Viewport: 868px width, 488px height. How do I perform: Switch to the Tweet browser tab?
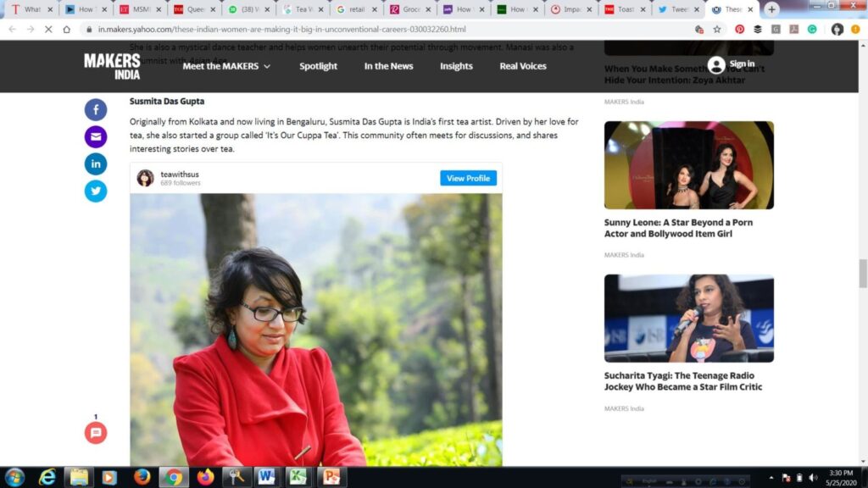[678, 9]
